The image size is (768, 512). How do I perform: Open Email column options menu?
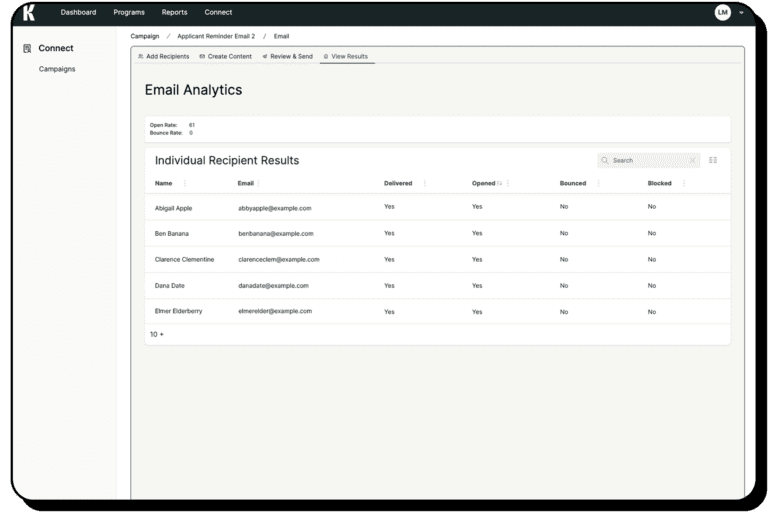258,183
